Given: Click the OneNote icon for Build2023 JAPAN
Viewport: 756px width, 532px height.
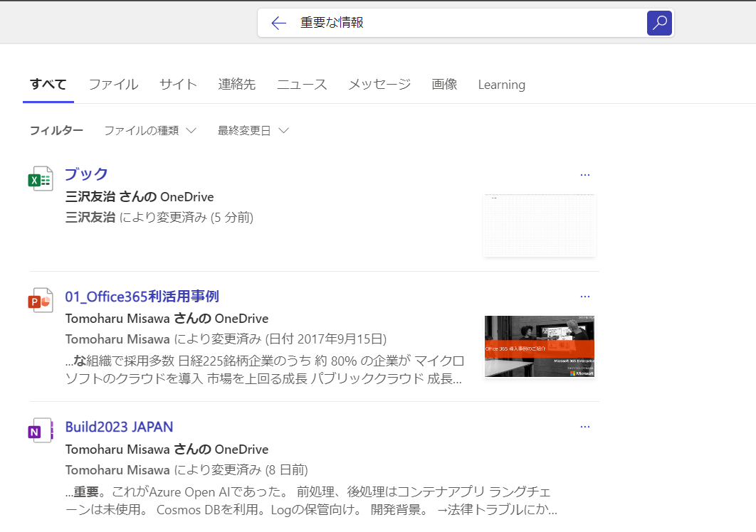Looking at the screenshot, I should pyautogui.click(x=41, y=430).
